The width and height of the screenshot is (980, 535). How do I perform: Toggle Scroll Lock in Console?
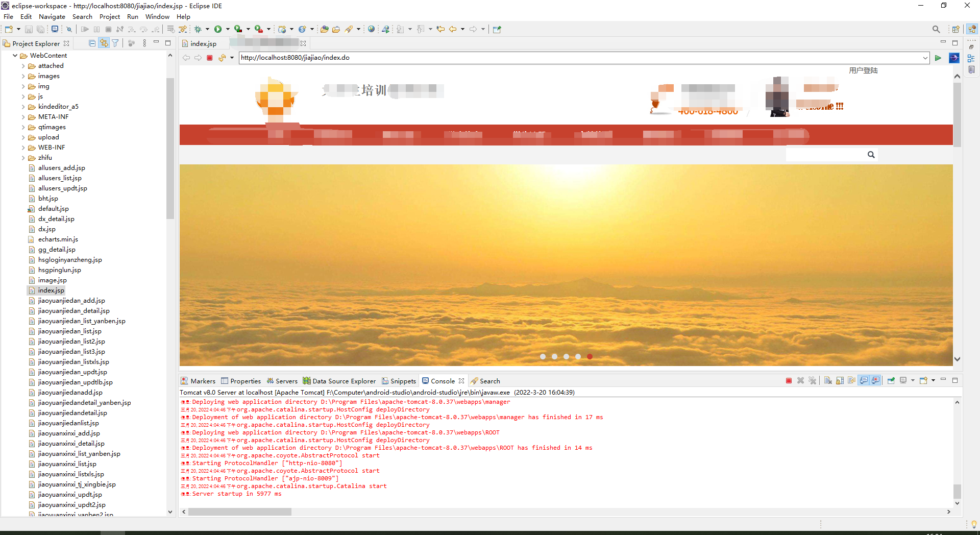[840, 381]
